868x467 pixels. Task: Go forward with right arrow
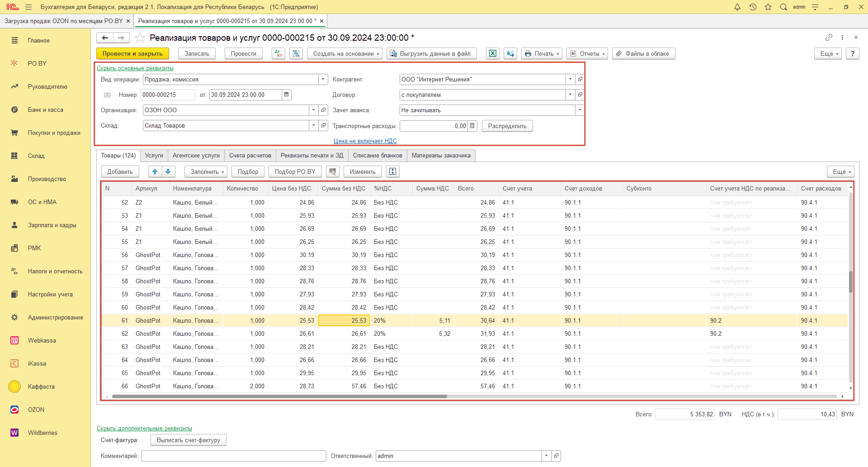121,38
